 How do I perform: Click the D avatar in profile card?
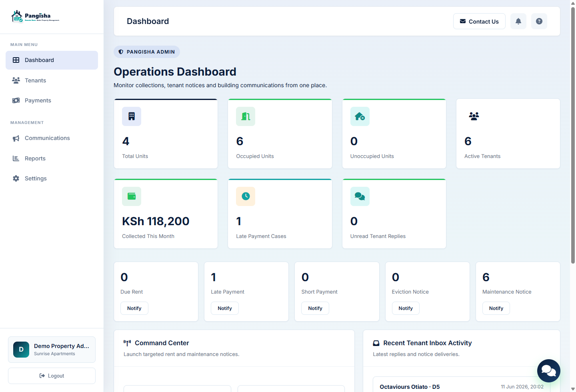[21, 350]
